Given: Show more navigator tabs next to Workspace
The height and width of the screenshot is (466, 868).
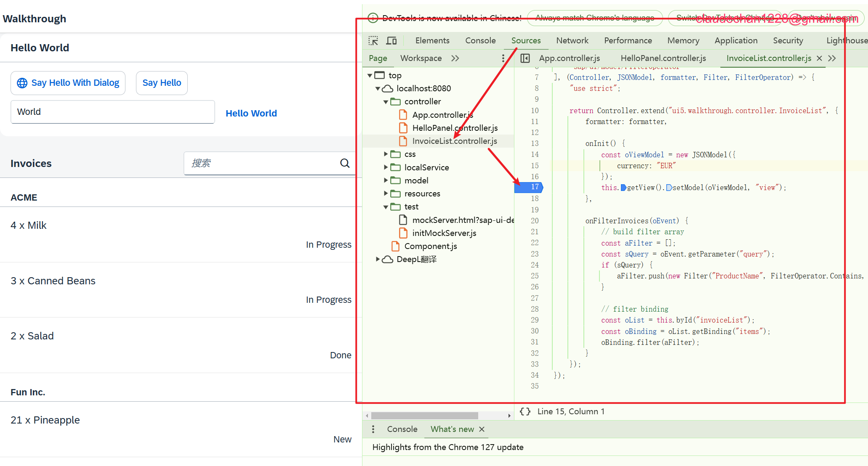Looking at the screenshot, I should pyautogui.click(x=455, y=58).
